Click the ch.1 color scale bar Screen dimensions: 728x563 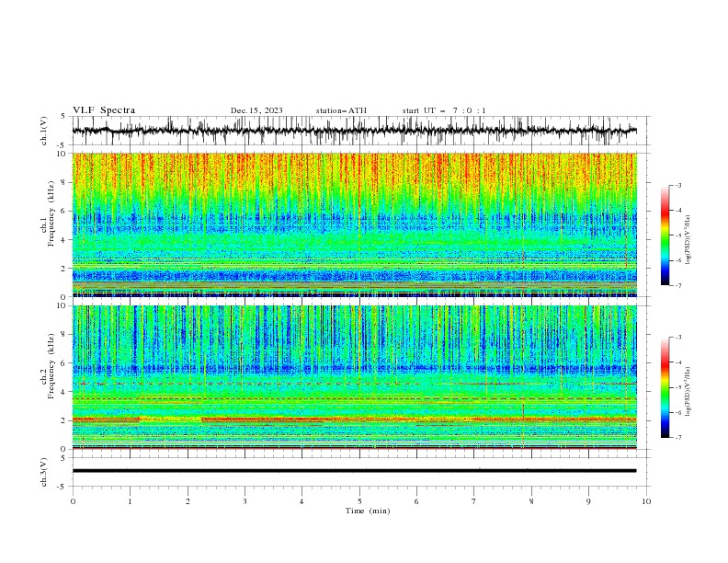tap(665, 236)
